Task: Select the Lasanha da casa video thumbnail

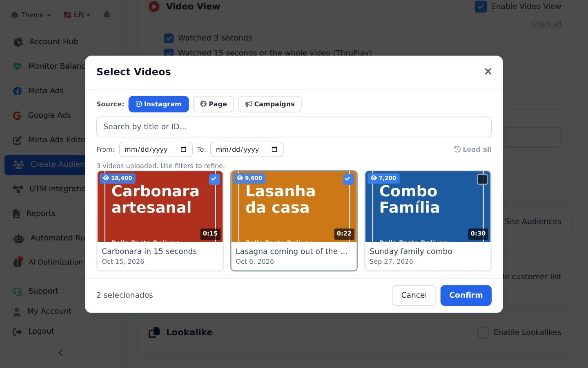Action: click(x=294, y=207)
